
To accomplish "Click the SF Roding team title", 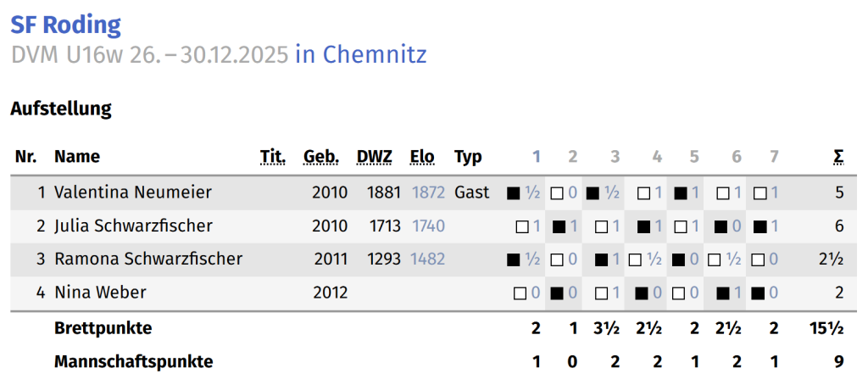I will [x=66, y=25].
